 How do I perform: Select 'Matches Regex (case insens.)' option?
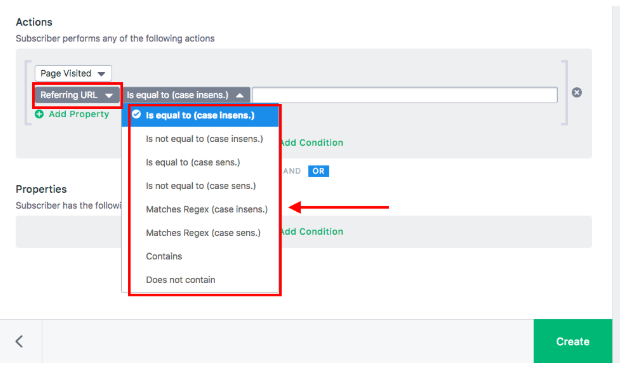pyautogui.click(x=206, y=209)
